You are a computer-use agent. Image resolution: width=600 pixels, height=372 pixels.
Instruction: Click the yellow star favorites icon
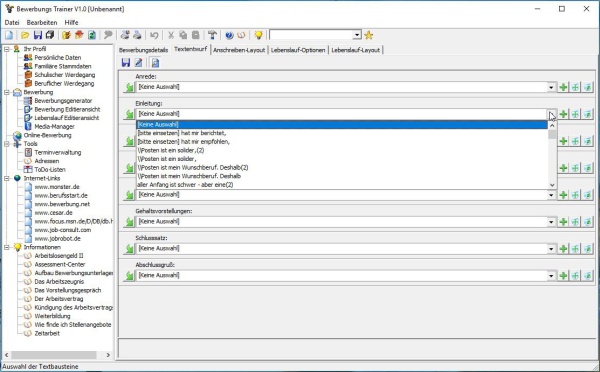[368, 35]
